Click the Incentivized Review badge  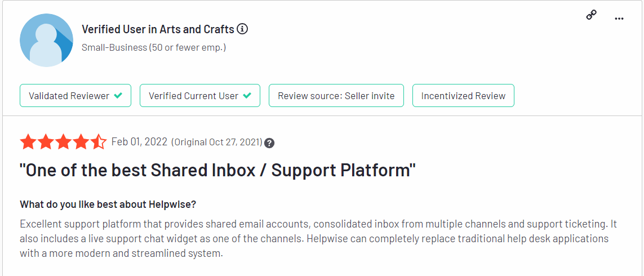pos(463,96)
